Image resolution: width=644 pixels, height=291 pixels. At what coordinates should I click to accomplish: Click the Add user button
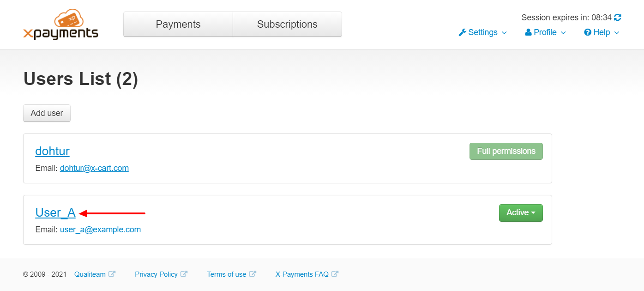pos(47,113)
